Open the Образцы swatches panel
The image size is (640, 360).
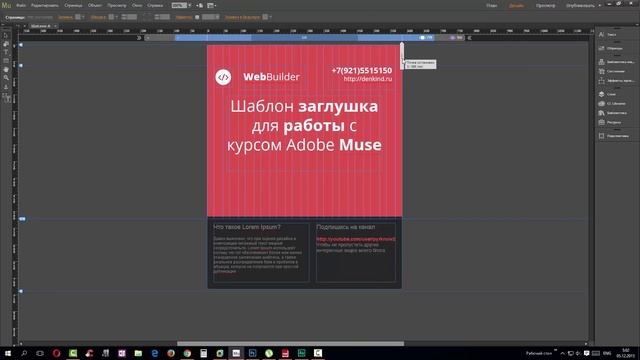click(601, 48)
